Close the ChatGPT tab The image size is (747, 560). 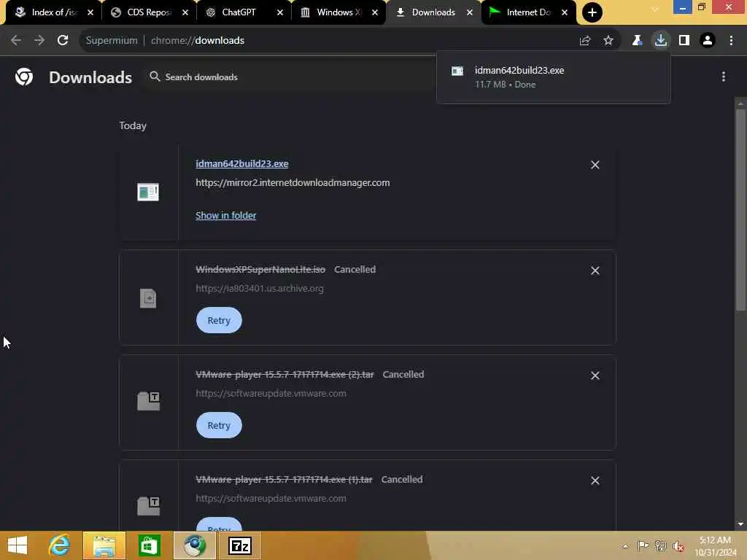pyautogui.click(x=280, y=12)
